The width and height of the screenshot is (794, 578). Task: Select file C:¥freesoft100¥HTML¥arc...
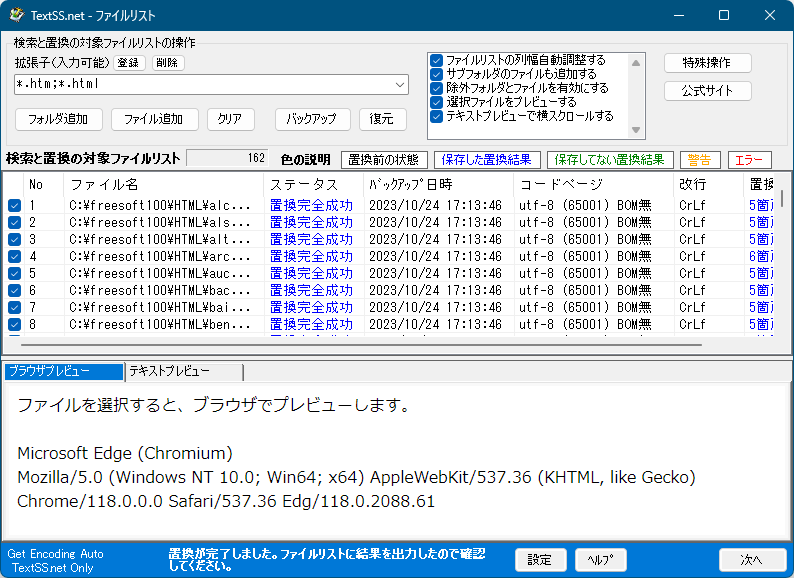[160, 256]
